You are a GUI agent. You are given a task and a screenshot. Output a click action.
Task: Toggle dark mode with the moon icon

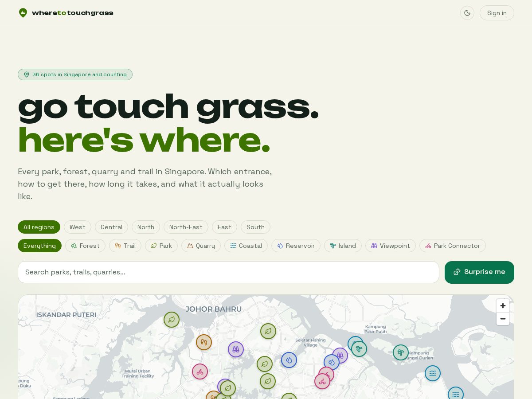[x=467, y=13]
